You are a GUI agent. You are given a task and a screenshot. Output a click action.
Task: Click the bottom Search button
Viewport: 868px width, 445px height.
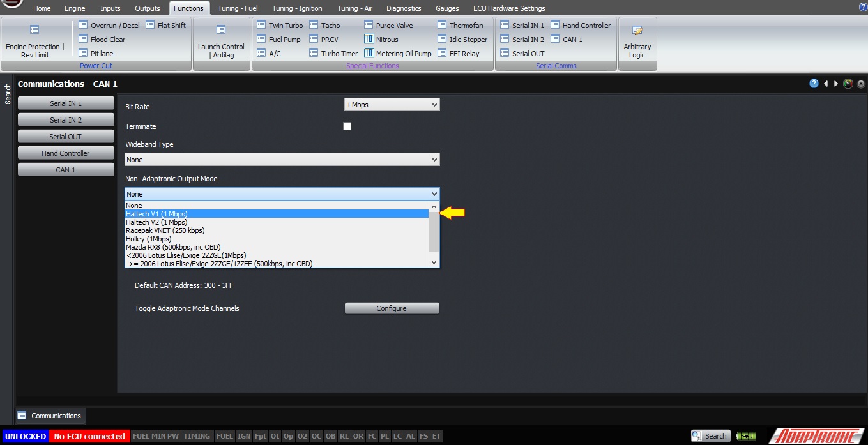point(710,436)
